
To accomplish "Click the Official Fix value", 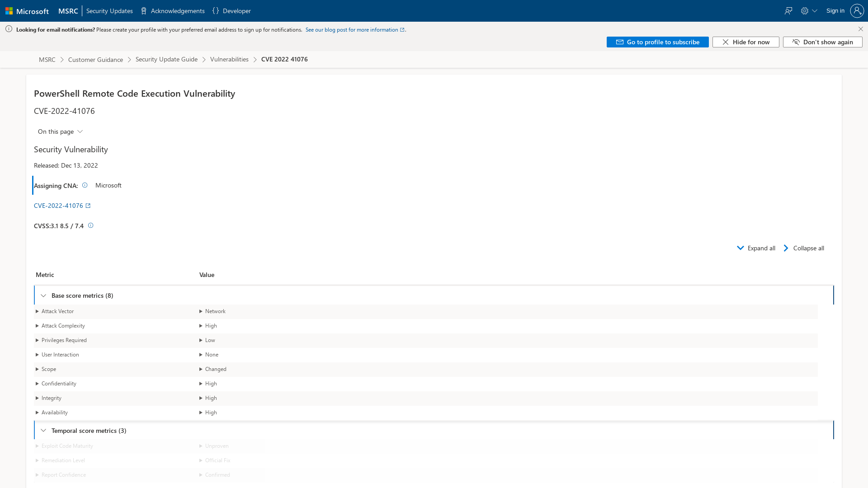I will coord(217,460).
